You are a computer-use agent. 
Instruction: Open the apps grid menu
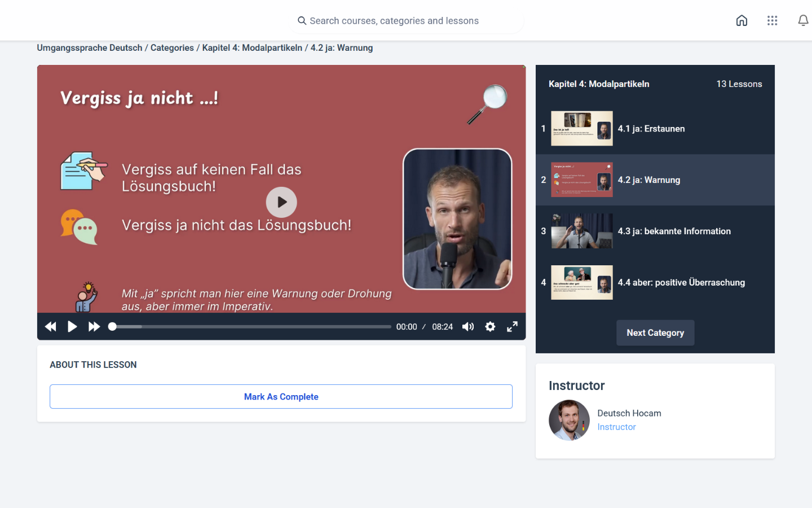[x=772, y=21]
